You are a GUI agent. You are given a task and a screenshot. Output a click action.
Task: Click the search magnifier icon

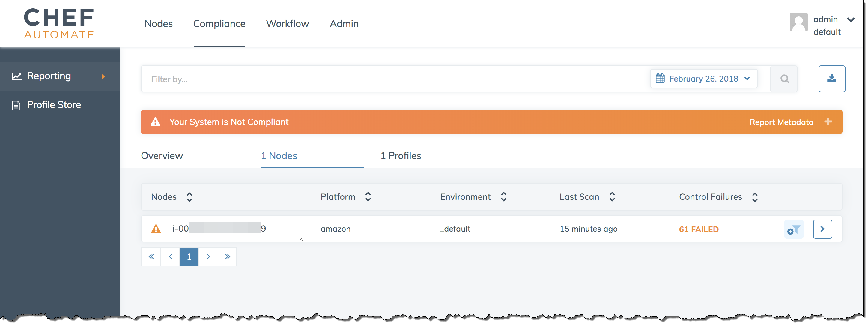[784, 79]
